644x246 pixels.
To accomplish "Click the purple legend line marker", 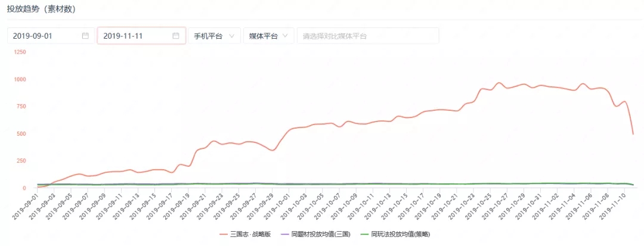I will tap(284, 235).
